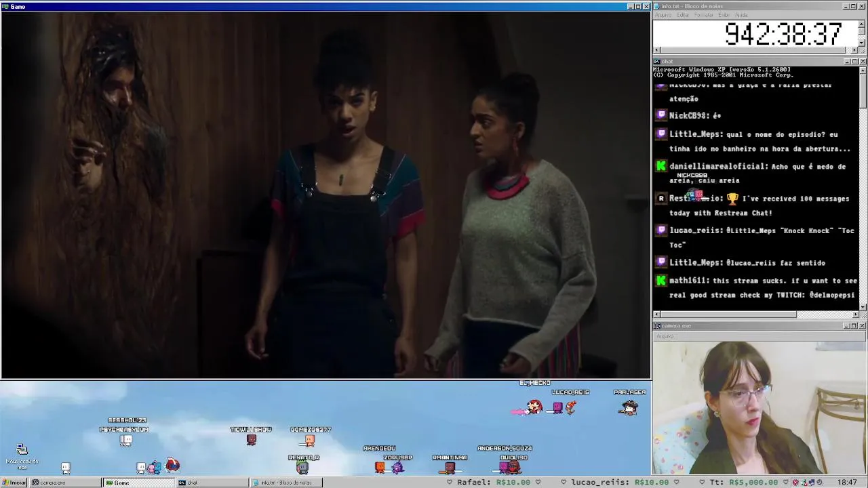868x488 pixels.
Task: Open Meus locais de rede desktop icon
Action: pos(22,457)
